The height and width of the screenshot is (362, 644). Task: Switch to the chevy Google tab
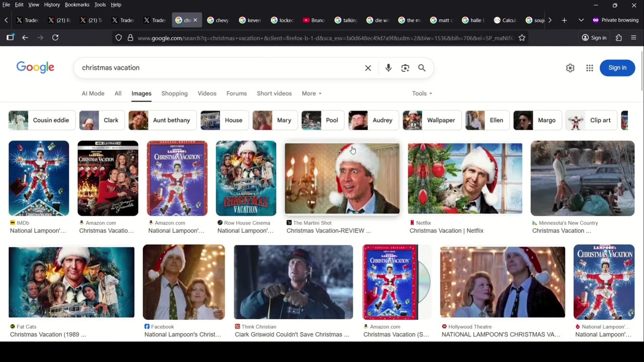[x=218, y=20]
